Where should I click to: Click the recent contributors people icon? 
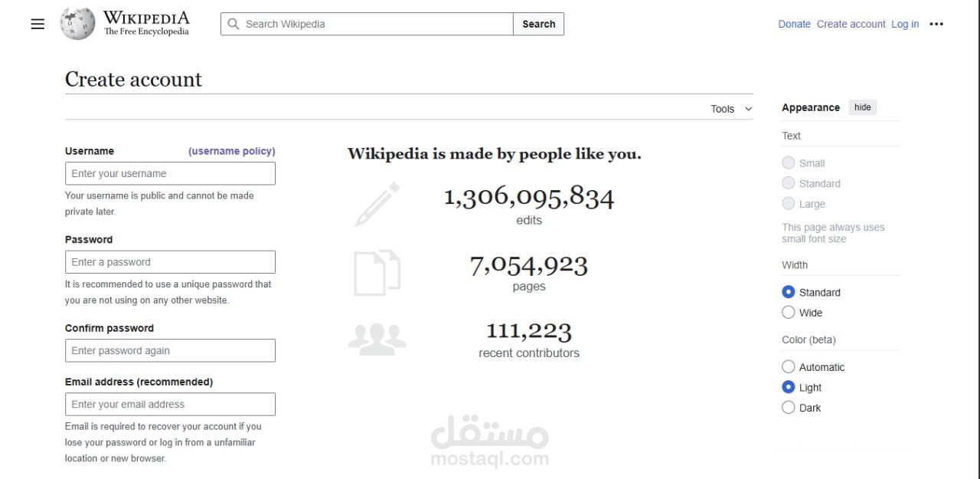click(377, 338)
